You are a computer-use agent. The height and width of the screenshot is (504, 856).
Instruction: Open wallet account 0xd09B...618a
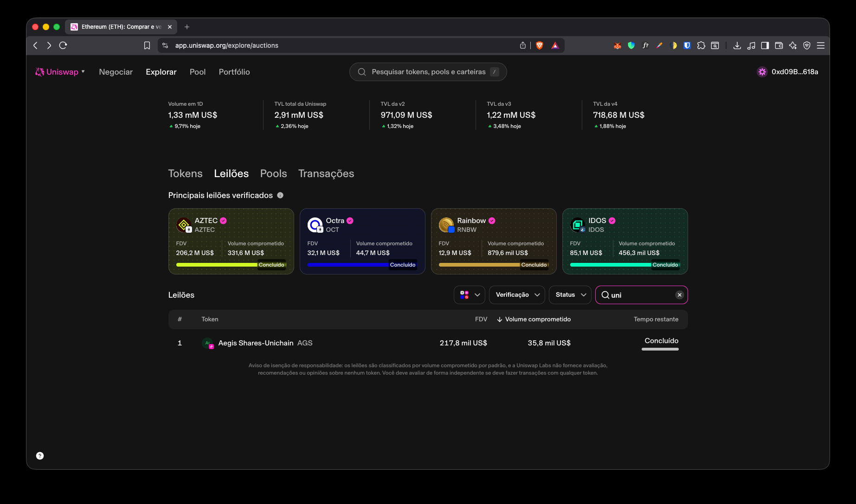click(787, 72)
